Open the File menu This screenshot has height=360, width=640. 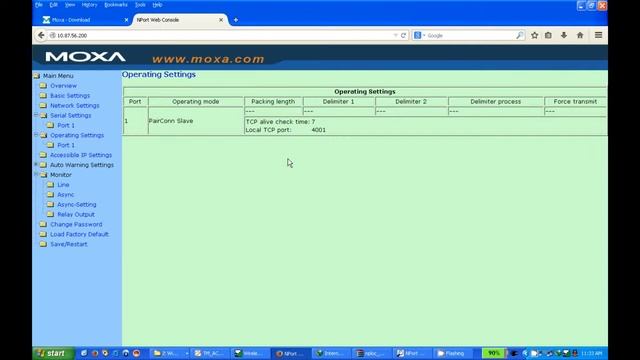39,5
